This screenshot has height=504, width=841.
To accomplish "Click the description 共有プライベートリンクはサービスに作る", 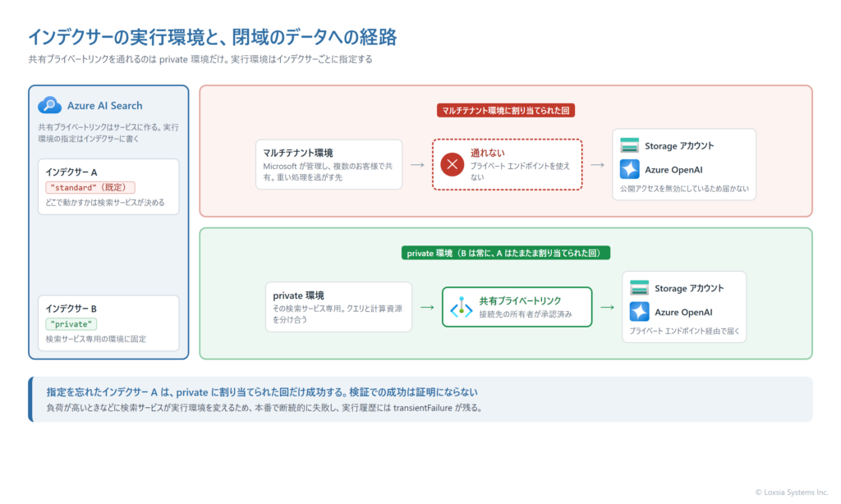I will point(108,133).
